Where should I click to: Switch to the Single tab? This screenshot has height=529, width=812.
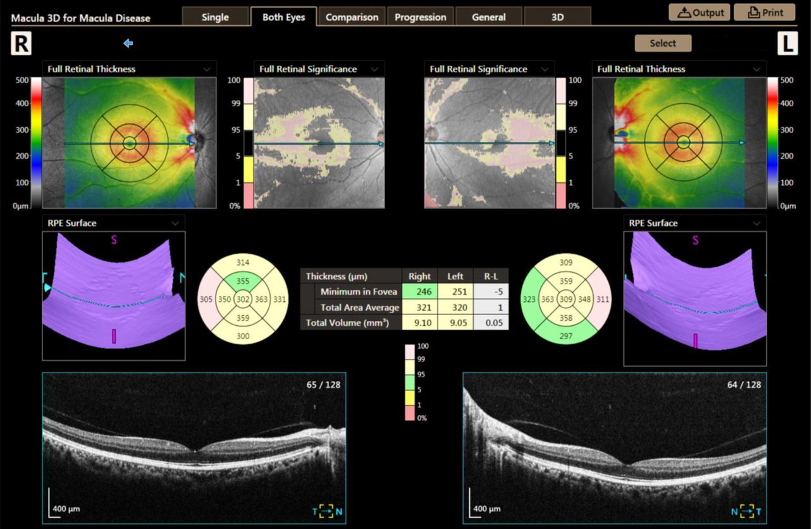215,17
